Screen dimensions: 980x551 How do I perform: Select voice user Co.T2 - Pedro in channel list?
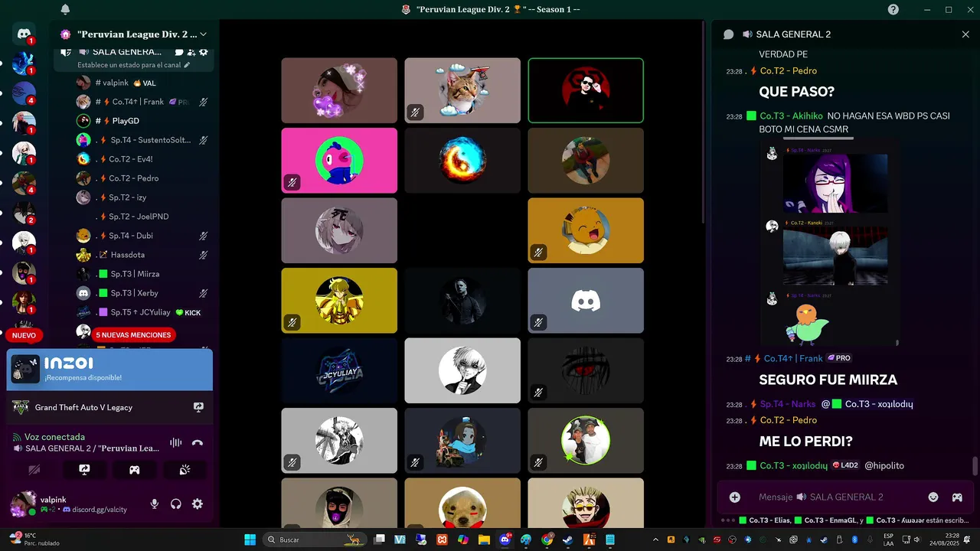pyautogui.click(x=142, y=178)
